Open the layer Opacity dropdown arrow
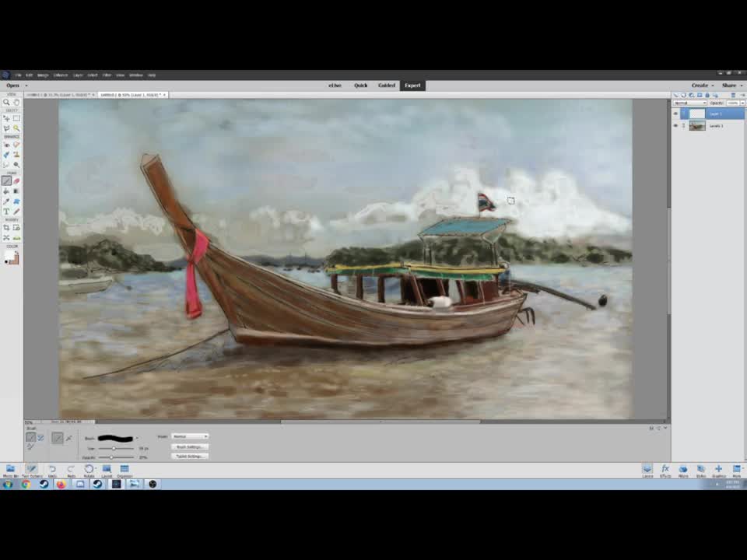This screenshot has width=747, height=560. (742, 103)
